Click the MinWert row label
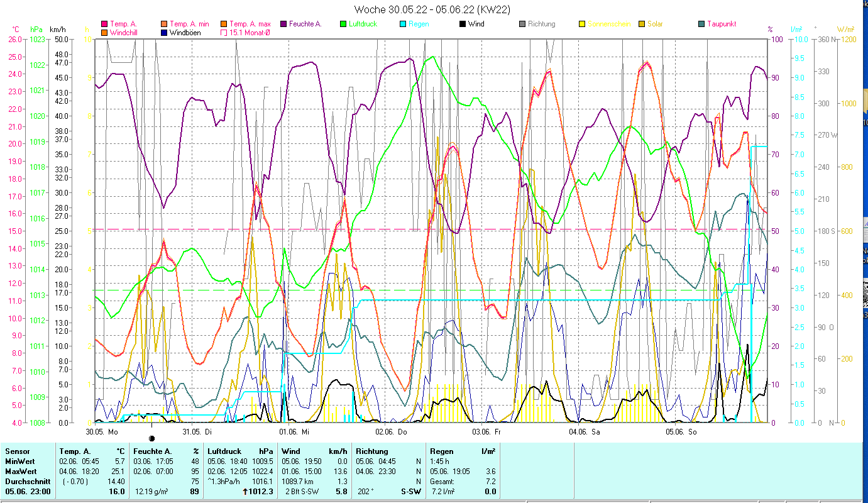 coord(19,462)
